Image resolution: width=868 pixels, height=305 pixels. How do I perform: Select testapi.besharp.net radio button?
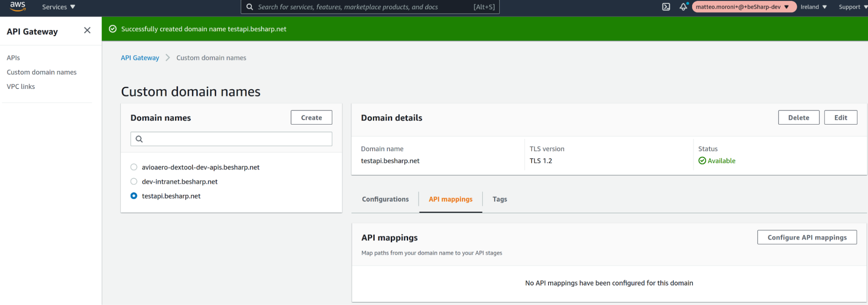coord(134,196)
